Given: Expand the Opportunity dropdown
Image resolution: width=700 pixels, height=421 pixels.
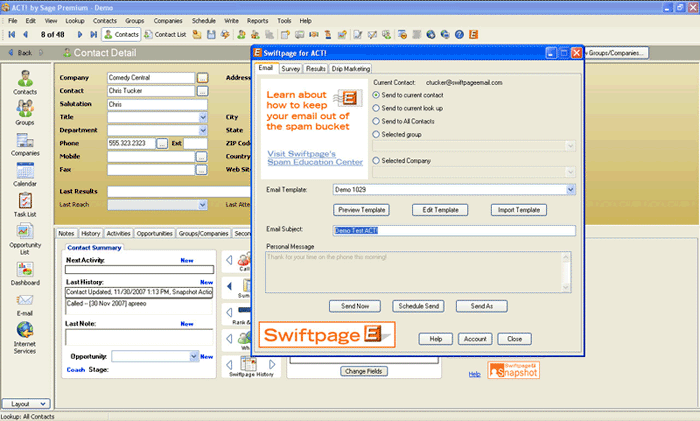Looking at the screenshot, I should 194,356.
